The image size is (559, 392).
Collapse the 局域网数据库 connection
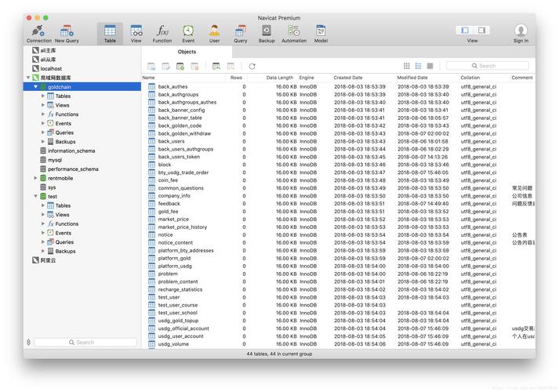point(28,78)
